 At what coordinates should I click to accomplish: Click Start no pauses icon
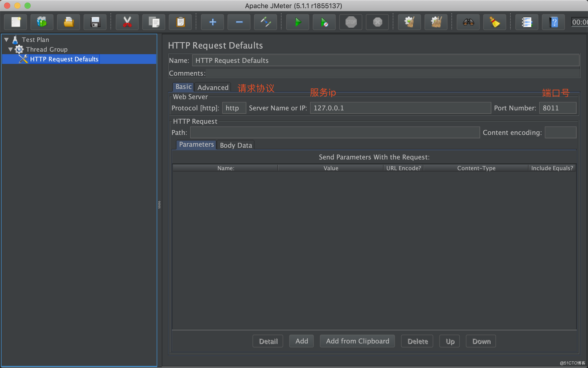324,22
